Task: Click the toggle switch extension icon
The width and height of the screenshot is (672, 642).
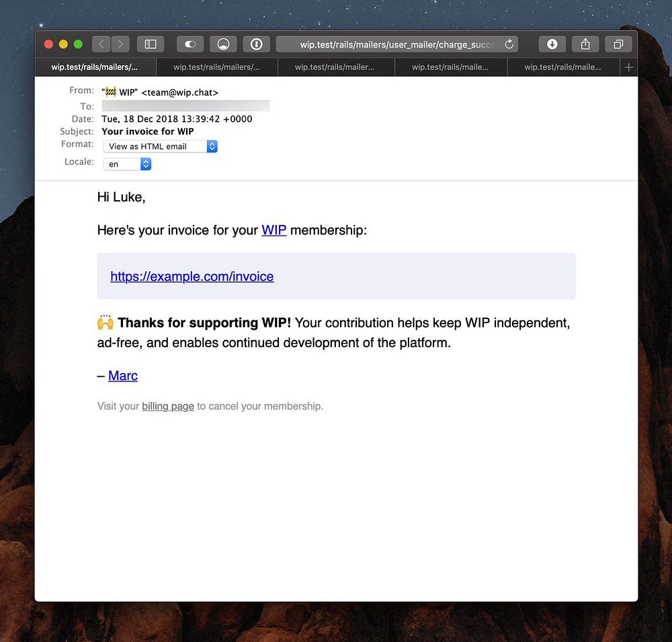Action: [x=190, y=44]
